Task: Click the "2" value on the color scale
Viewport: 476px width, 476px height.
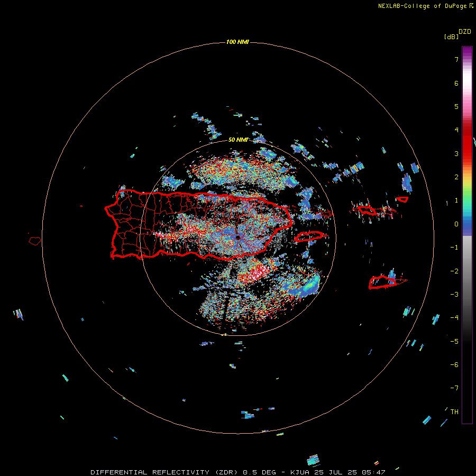Action: pos(456,177)
